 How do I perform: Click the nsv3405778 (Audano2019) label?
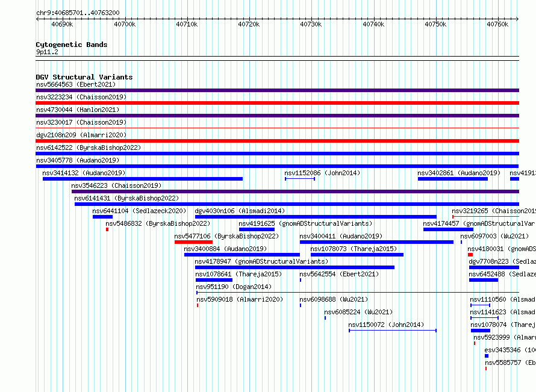click(x=78, y=160)
